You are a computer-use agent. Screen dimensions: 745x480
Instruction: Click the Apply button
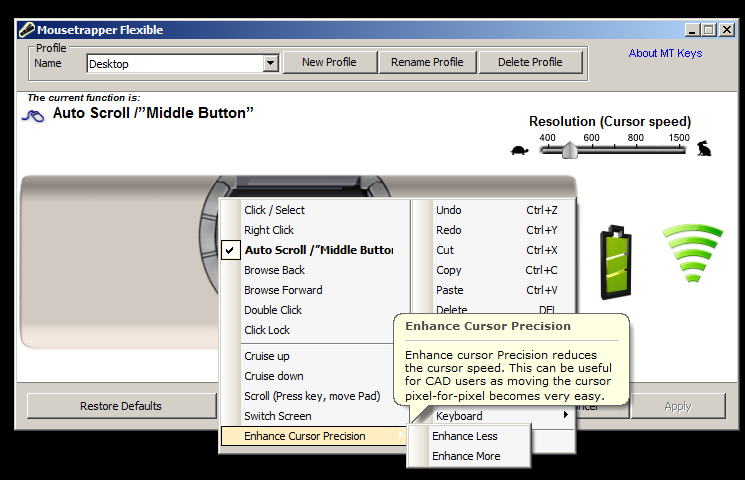678,406
